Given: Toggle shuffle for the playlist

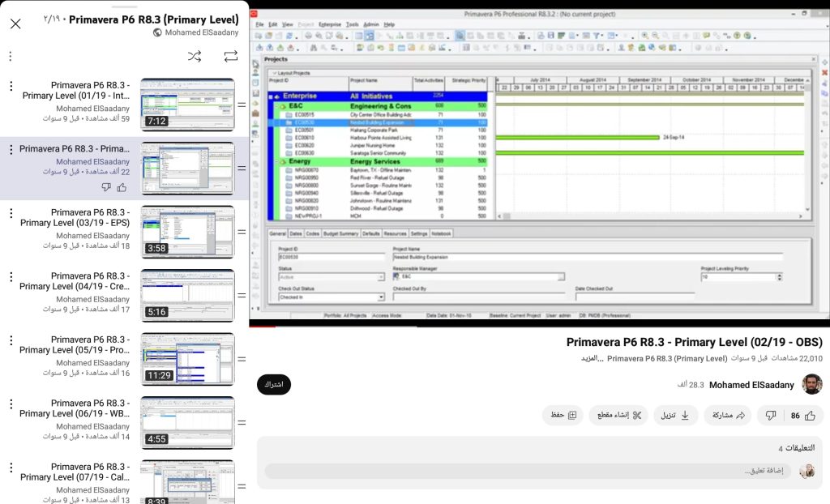Looking at the screenshot, I should click(x=195, y=56).
